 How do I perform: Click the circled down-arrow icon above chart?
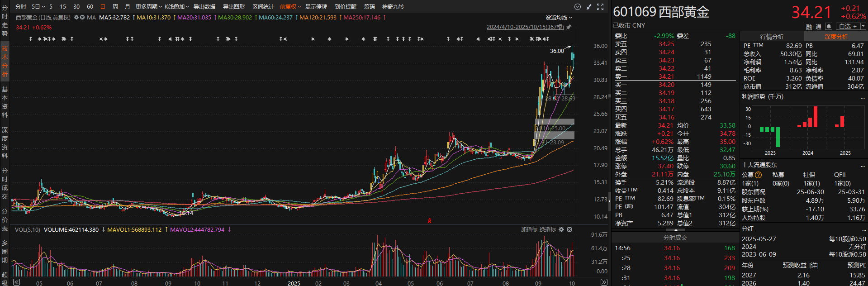tap(578, 7)
